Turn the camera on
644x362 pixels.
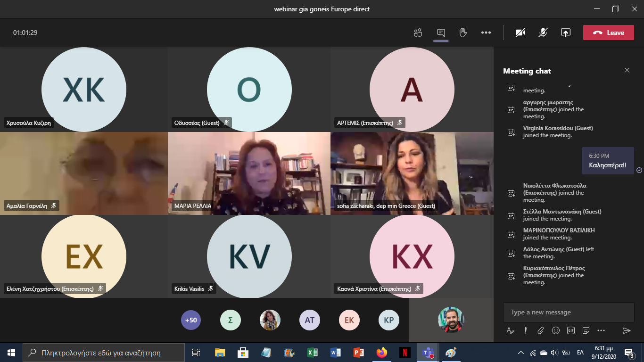(520, 33)
